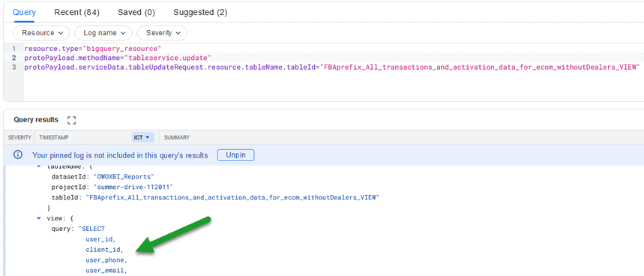Screen dimensions: 644x276
Task: Click the resource.type line in query editor
Action: click(x=93, y=49)
